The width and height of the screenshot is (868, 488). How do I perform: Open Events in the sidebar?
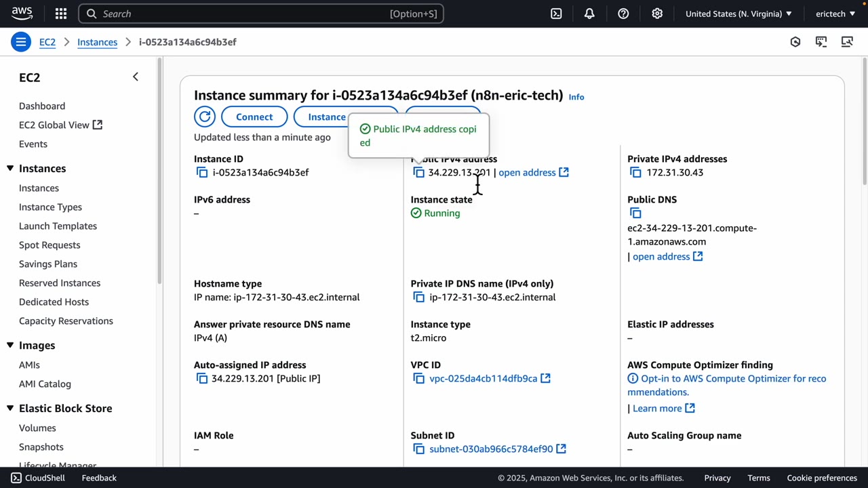click(x=33, y=144)
